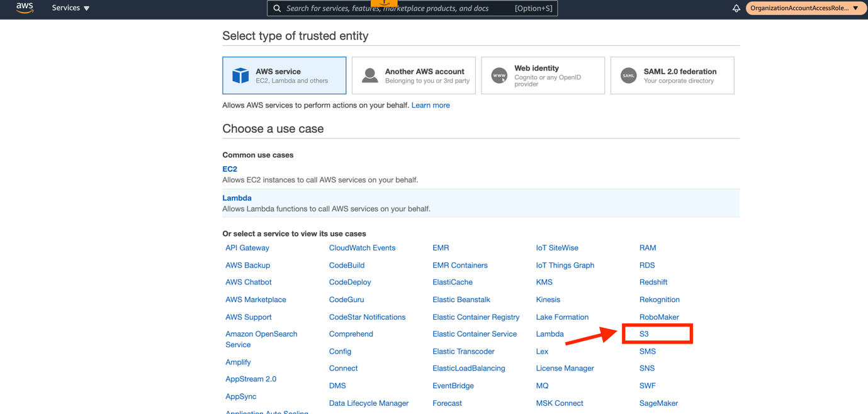Select ElastiCache service
868x414 pixels.
453,283
